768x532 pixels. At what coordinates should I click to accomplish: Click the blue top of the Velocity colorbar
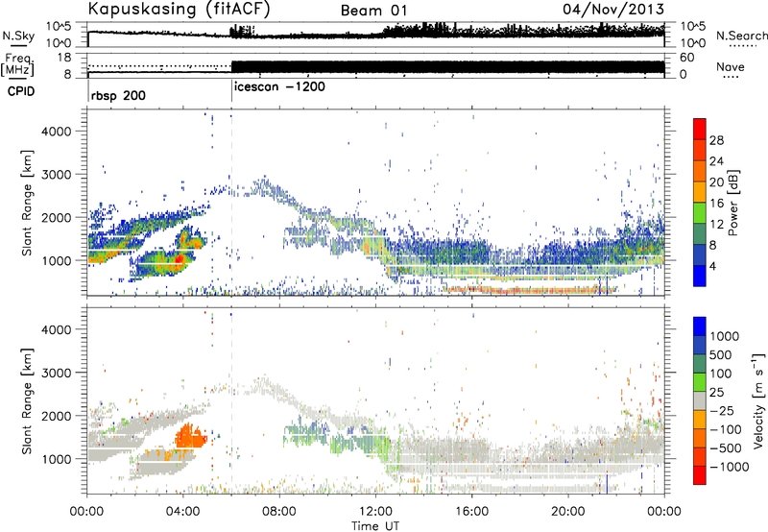click(x=700, y=326)
